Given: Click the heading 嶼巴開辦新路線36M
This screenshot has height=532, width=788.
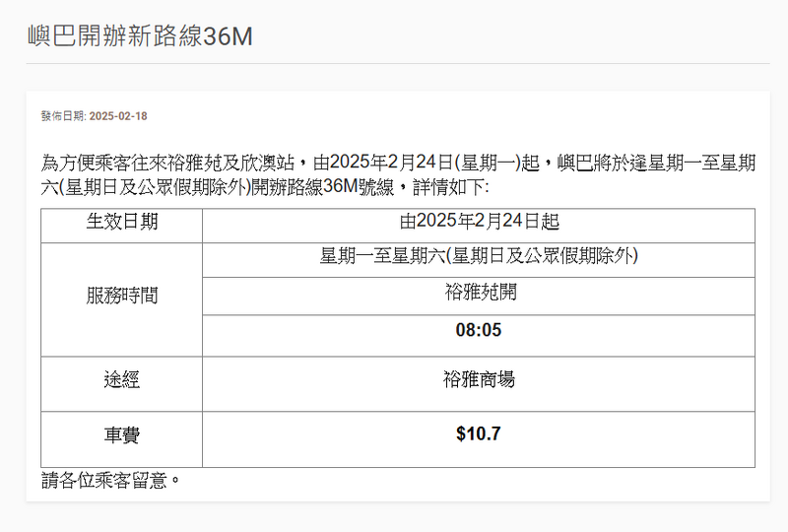Looking at the screenshot, I should click(140, 36).
